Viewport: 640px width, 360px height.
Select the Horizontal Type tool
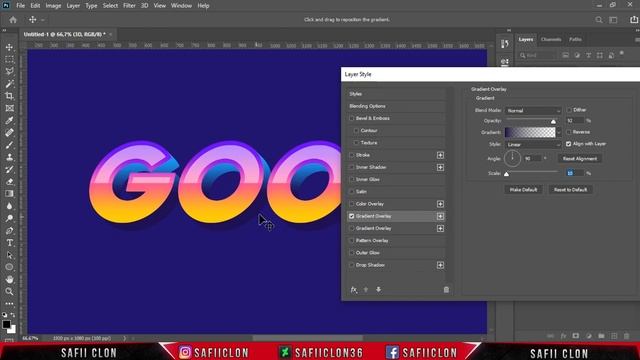pyautogui.click(x=9, y=243)
